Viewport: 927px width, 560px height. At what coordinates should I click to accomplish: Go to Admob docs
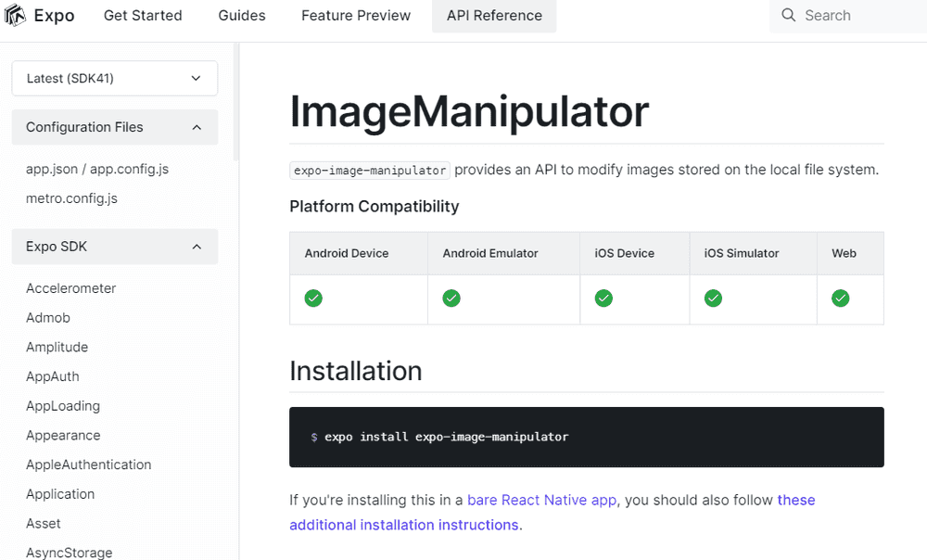(x=48, y=318)
